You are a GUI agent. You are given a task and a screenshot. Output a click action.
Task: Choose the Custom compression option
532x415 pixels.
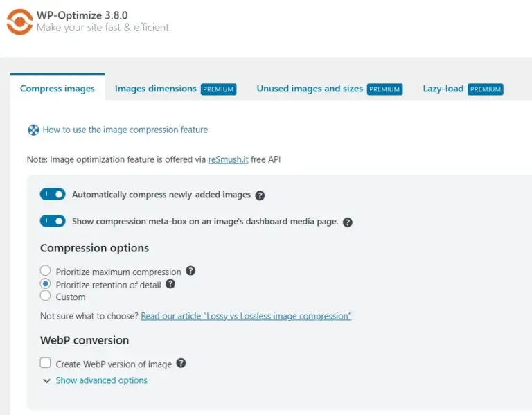point(46,296)
